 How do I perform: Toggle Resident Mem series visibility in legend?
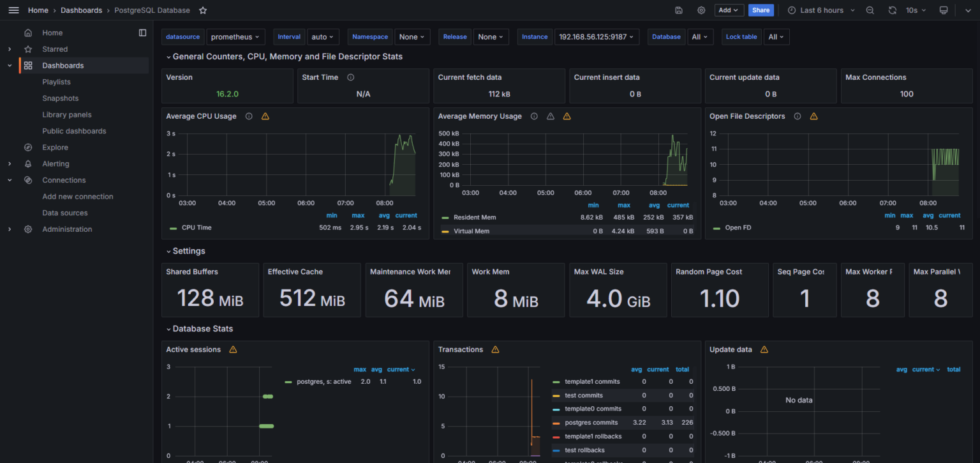click(x=474, y=218)
